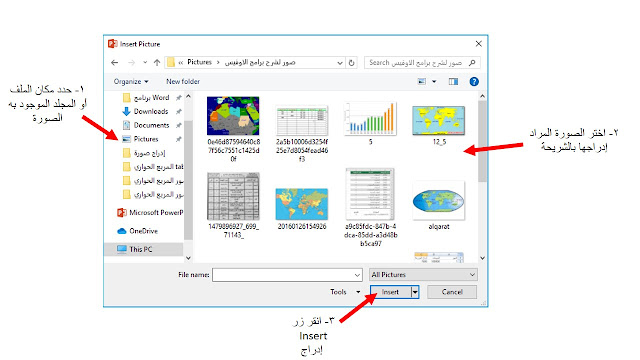Change the view layout icon
This screenshot has height=360, width=640.
pos(422,82)
